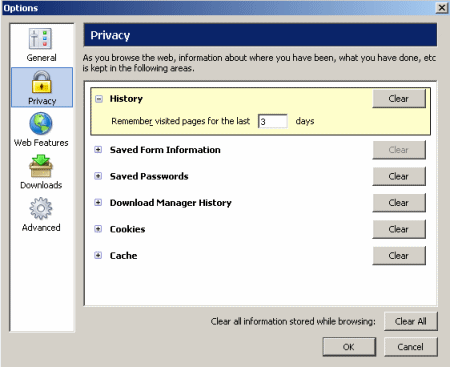This screenshot has height=367, width=450.
Task: Click the disabled Saved Form Information Clear button
Action: click(x=399, y=150)
